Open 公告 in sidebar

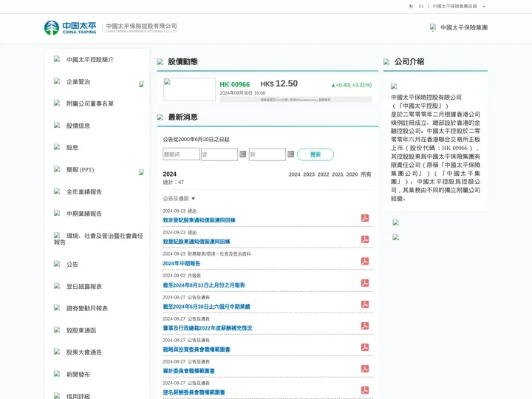point(72,265)
